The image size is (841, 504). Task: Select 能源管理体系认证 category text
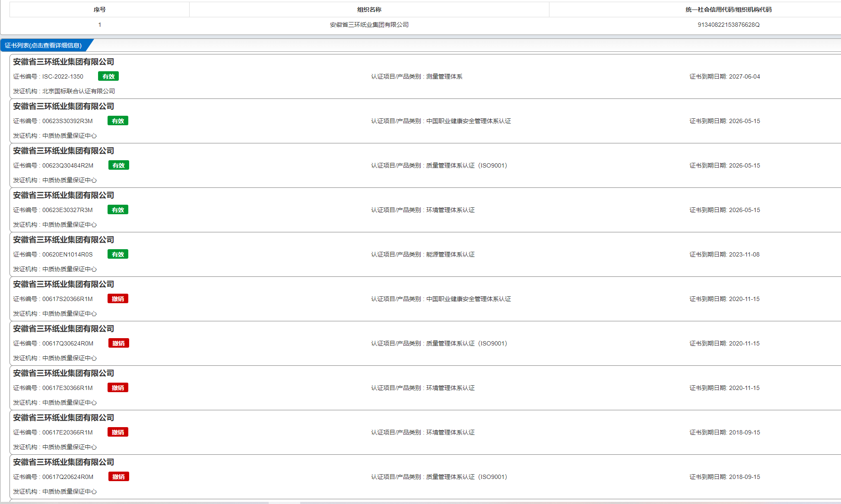click(450, 254)
